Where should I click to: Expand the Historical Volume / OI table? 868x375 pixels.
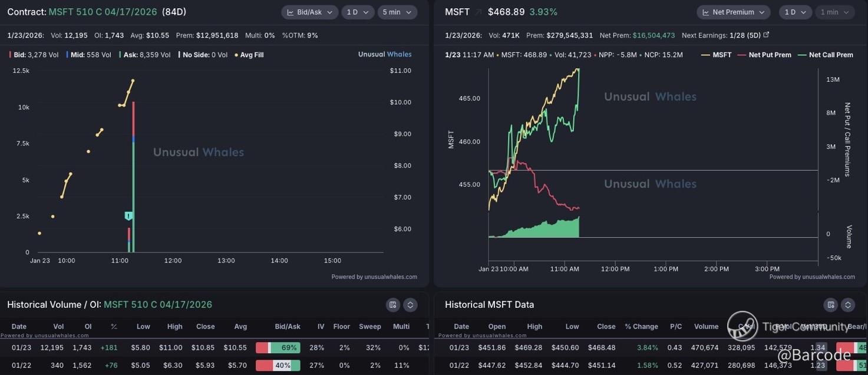410,305
